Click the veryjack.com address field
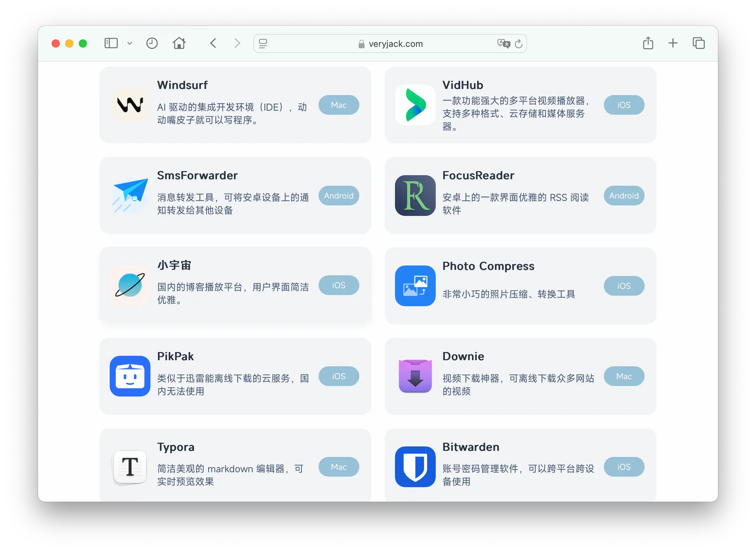 (x=390, y=43)
